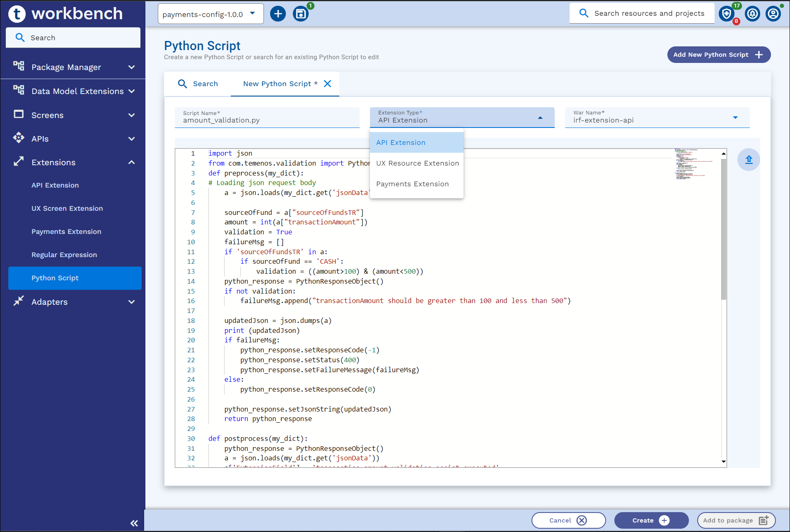Close the New Python Script tab
Screen dimensions: 790x532
coord(327,84)
